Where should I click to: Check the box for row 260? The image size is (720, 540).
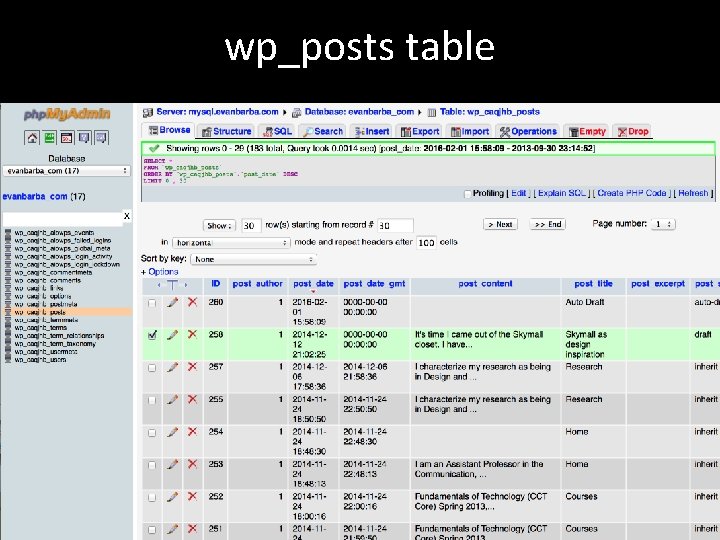point(152,303)
